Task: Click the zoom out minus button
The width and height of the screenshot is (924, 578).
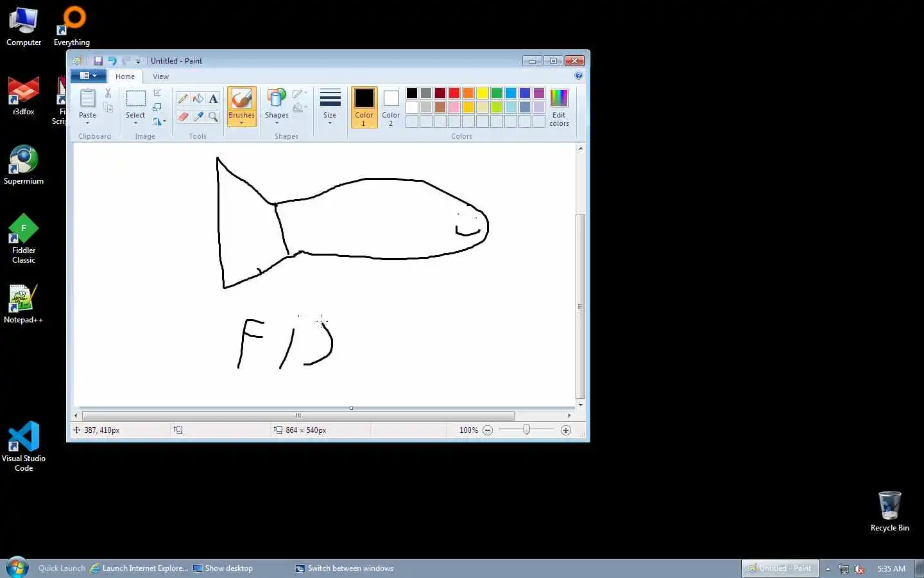Action: tap(488, 430)
